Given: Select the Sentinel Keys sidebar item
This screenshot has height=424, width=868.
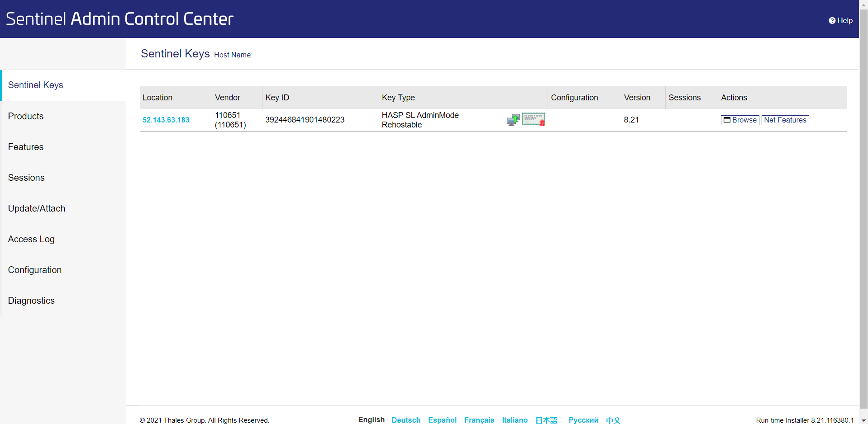Looking at the screenshot, I should [x=36, y=85].
